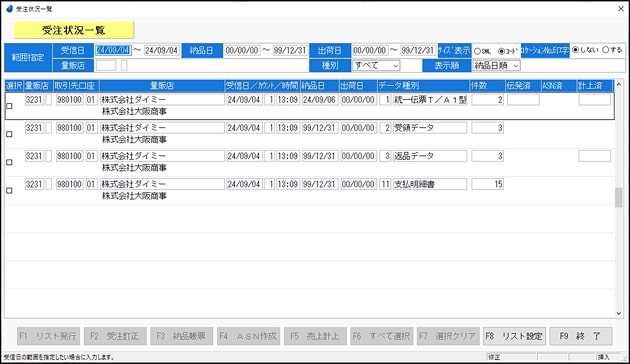
Task: Select the コード size display radio button
Action: (501, 51)
